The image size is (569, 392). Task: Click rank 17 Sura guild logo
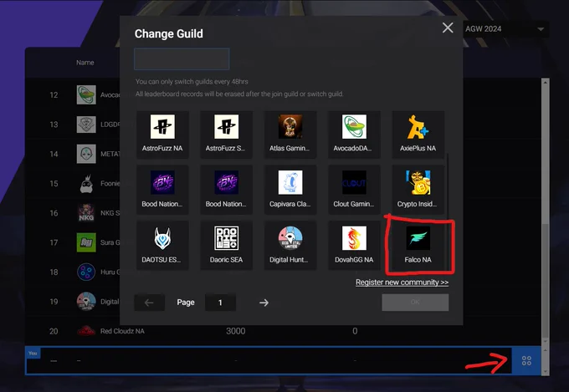86,242
